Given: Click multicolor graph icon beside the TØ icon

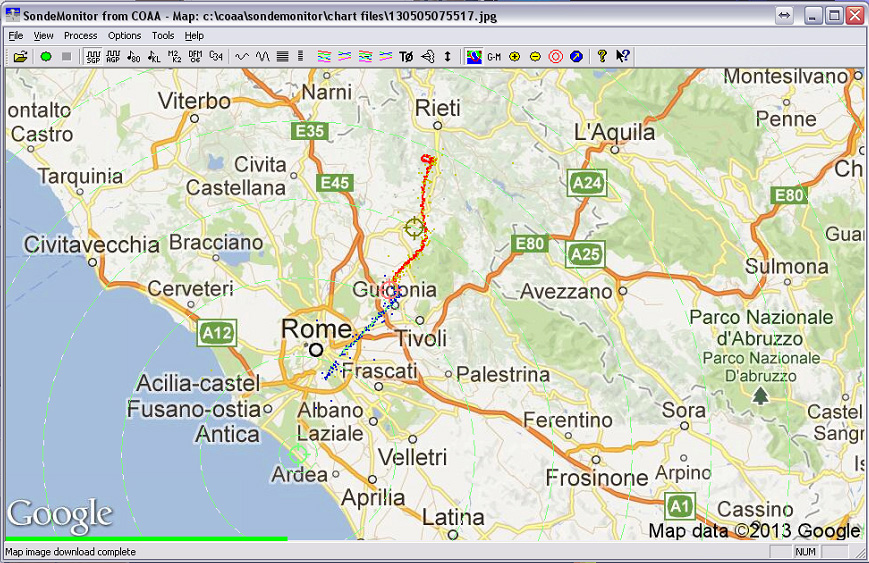Looking at the screenshot, I should coord(386,57).
